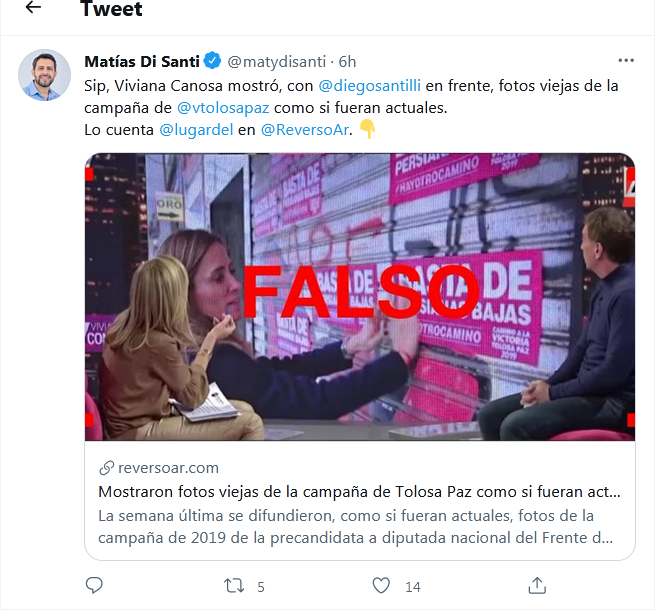Like the tweet with the heart icon
The width and height of the screenshot is (656, 610).
[381, 585]
